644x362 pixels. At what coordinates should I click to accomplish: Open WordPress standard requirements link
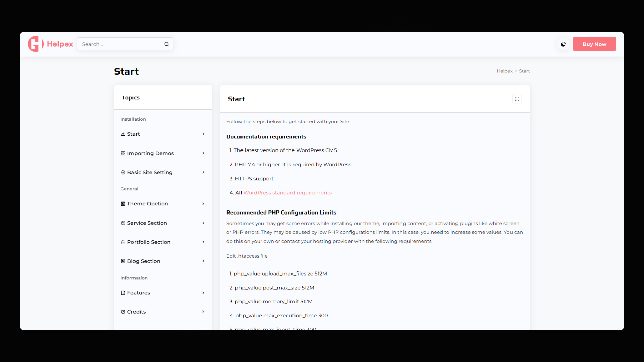287,193
